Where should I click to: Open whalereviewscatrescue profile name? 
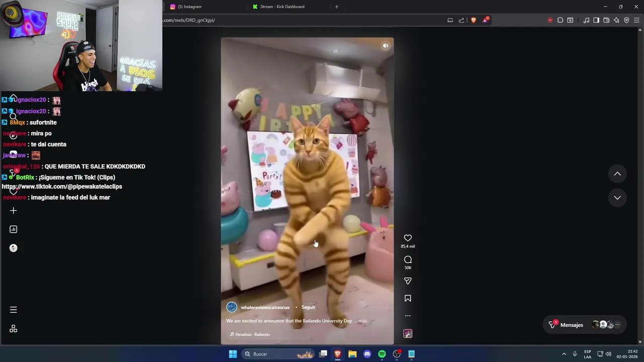point(265,307)
